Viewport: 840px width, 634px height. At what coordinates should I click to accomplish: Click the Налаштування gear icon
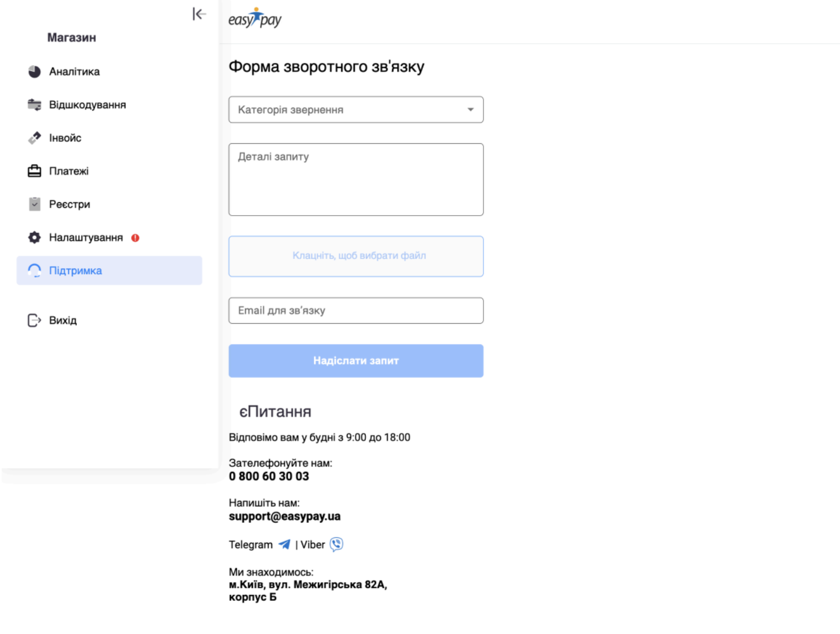35,237
